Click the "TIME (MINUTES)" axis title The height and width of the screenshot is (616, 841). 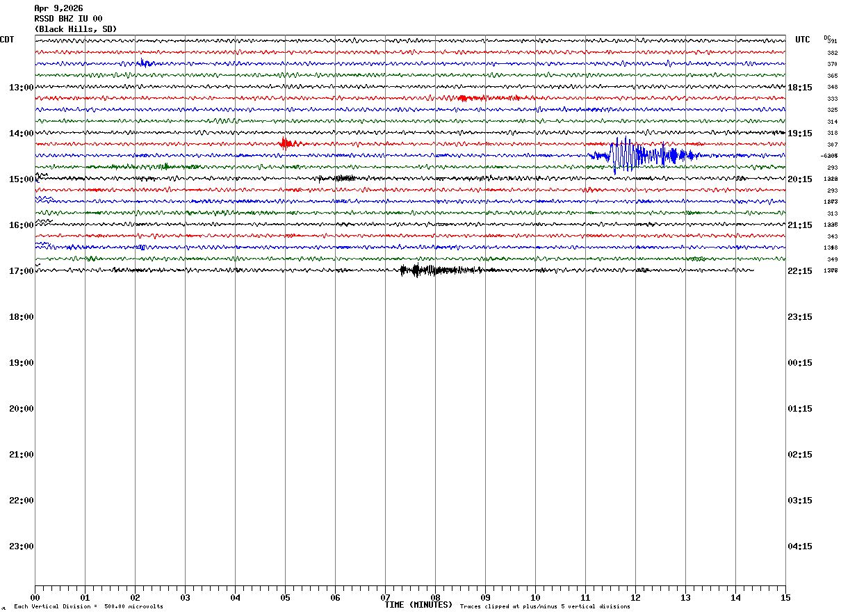pyautogui.click(x=418, y=605)
